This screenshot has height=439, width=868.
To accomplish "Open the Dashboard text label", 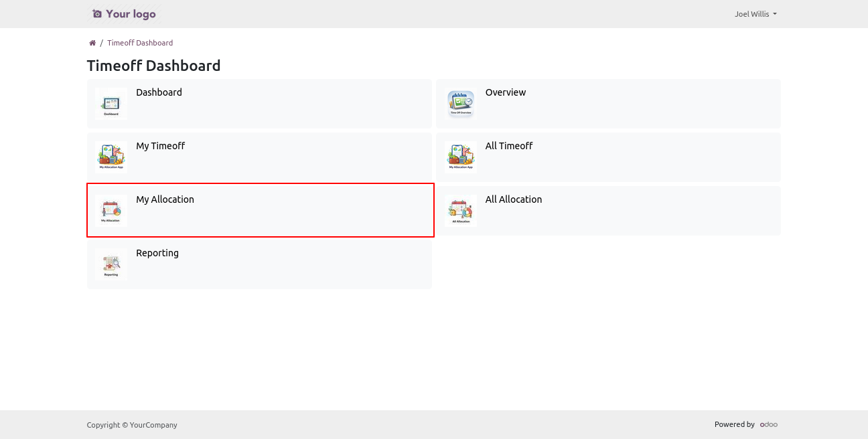I will (x=159, y=92).
